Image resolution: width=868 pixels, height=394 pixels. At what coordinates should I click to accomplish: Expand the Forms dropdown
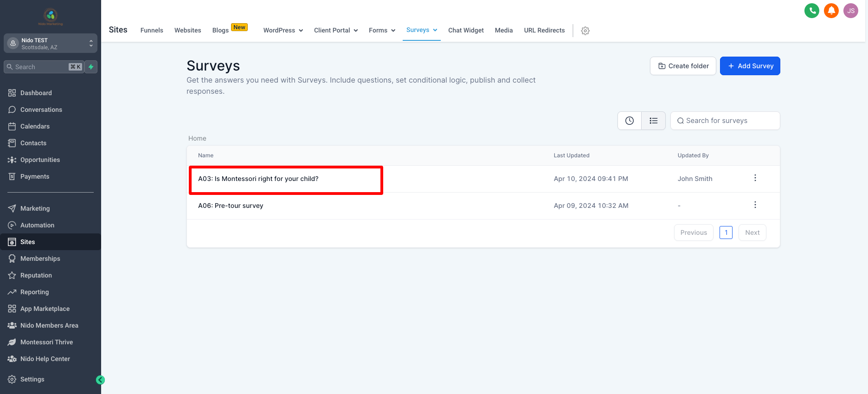[x=382, y=30]
